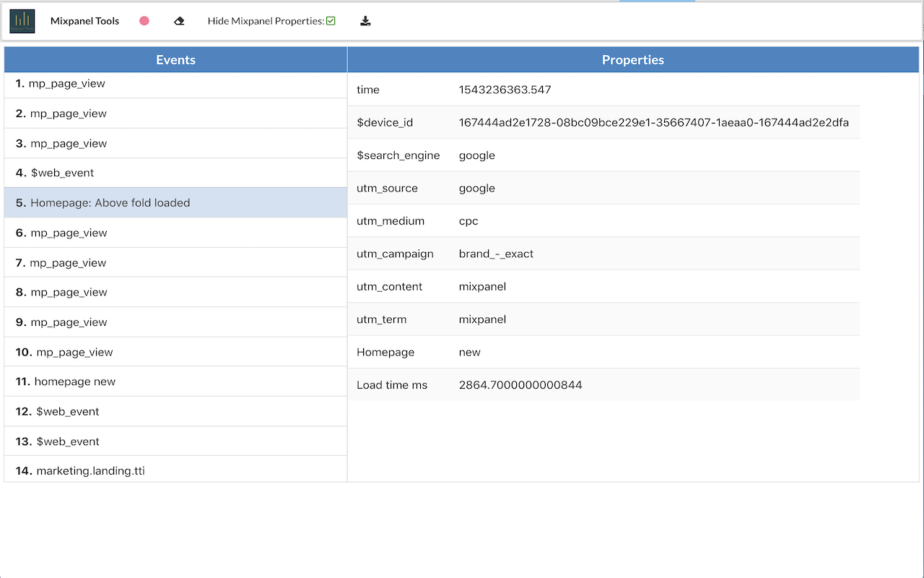Select event 4. $web_event
Image resolution: width=924 pixels, height=578 pixels.
pyautogui.click(x=175, y=173)
